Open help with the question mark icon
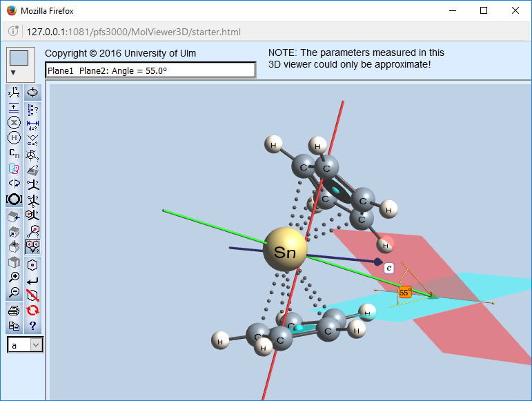Image resolution: width=532 pixels, height=401 pixels. (x=32, y=326)
